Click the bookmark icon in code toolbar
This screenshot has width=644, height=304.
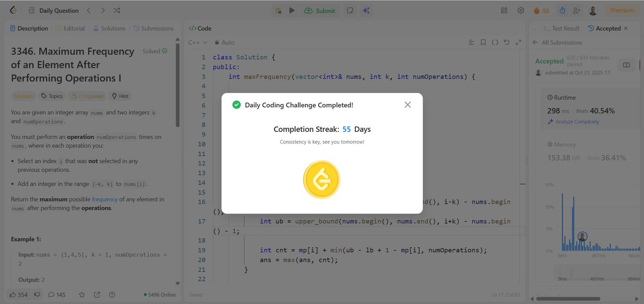point(483,42)
